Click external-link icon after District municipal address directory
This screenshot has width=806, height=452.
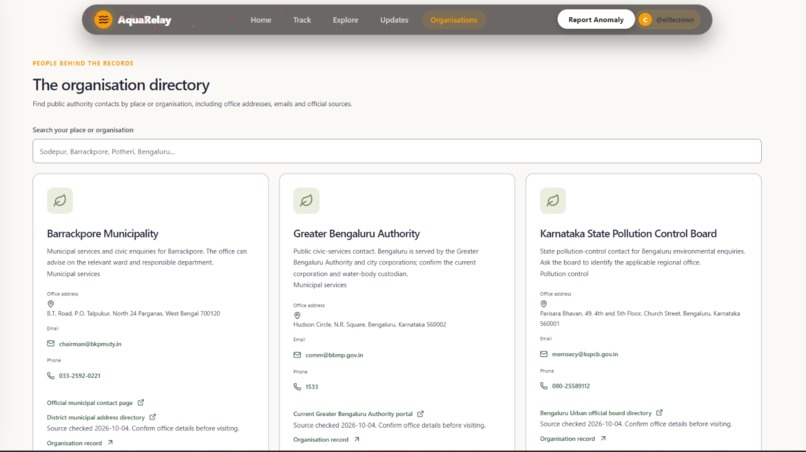tap(153, 417)
